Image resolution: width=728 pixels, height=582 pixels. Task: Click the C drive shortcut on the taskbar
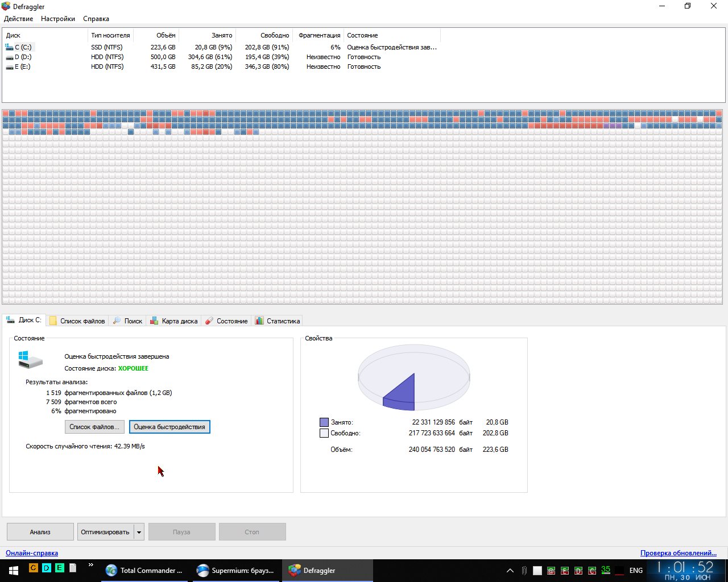pyautogui.click(x=33, y=568)
